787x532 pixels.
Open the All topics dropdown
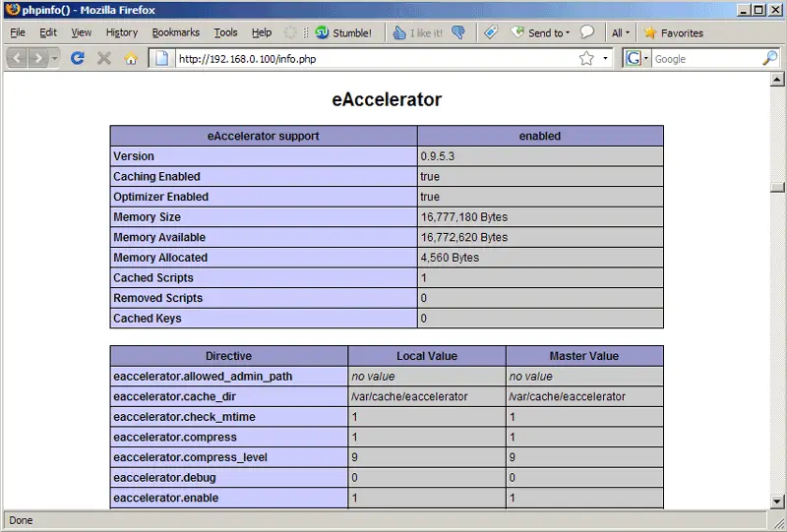(x=621, y=32)
